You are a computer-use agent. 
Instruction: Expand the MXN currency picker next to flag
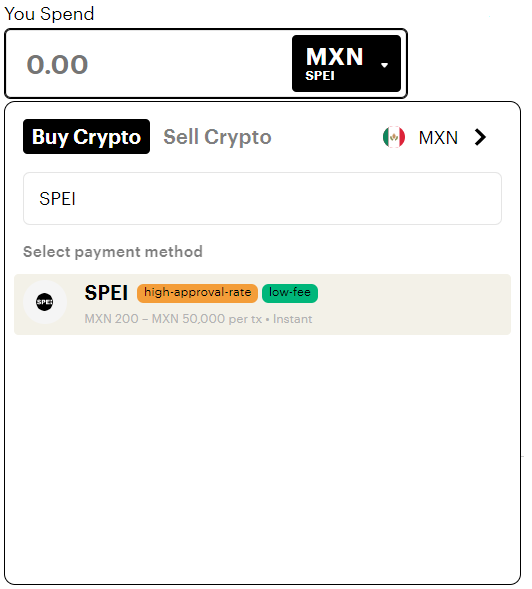coord(435,137)
